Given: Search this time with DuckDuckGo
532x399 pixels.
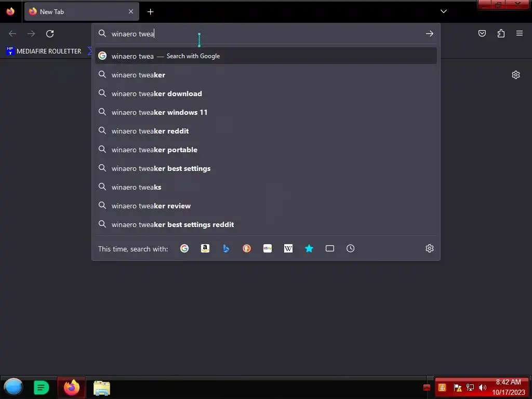Looking at the screenshot, I should pos(247,248).
